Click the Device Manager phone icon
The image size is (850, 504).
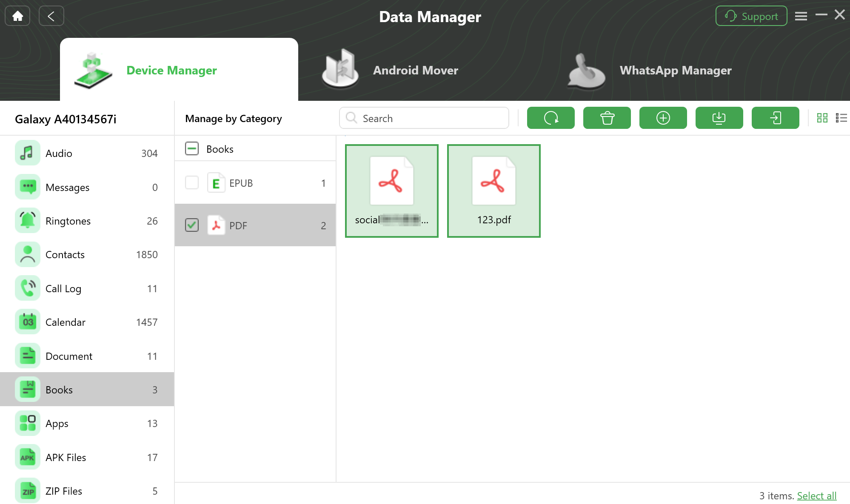coord(93,71)
